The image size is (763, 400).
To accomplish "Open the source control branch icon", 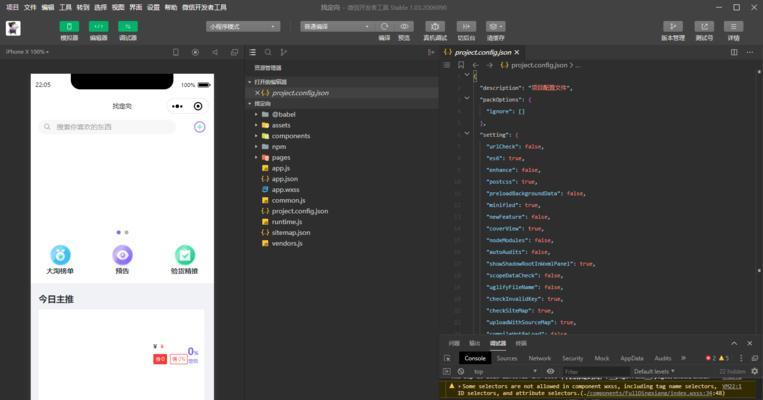I will 283,52.
